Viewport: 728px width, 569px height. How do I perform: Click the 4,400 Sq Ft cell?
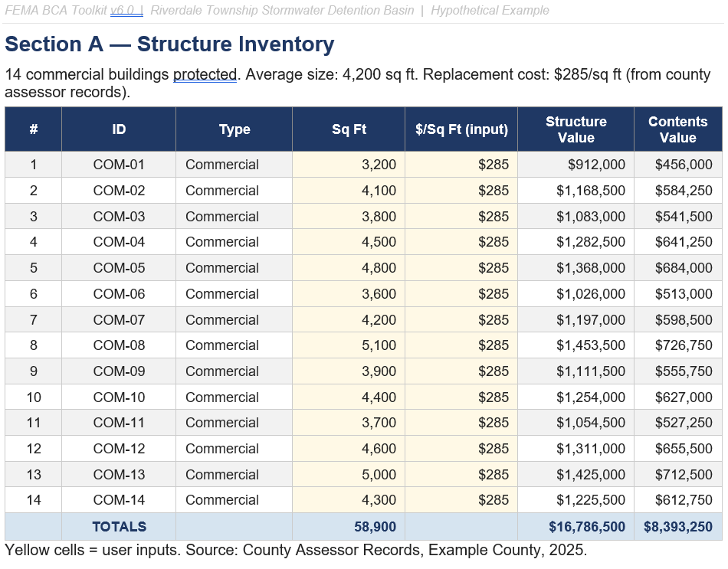(x=349, y=397)
